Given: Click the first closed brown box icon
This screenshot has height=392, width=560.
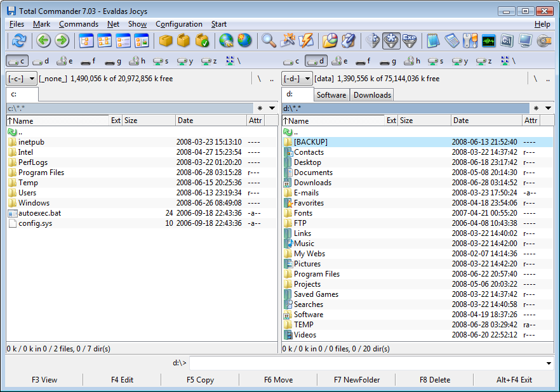Looking at the screenshot, I should (x=166, y=41).
